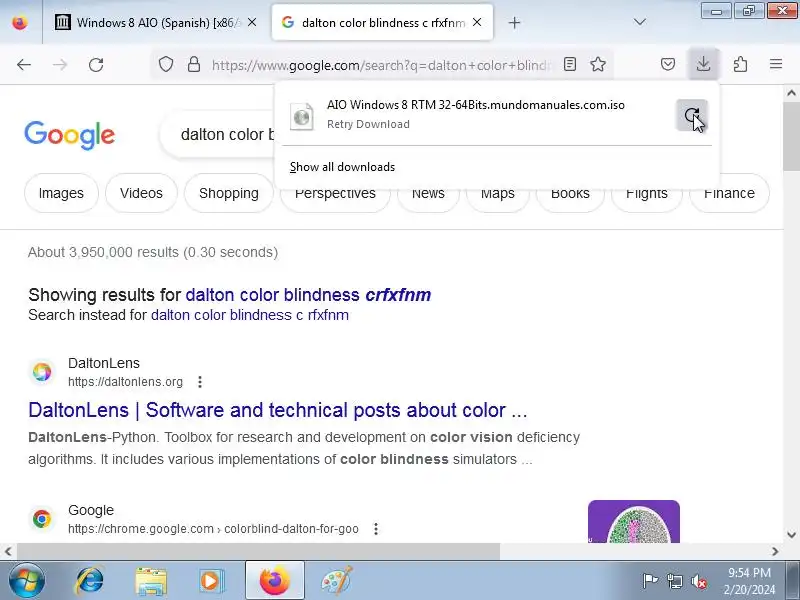Click the site security padlock icon
This screenshot has width=800, height=600.
pos(194,64)
